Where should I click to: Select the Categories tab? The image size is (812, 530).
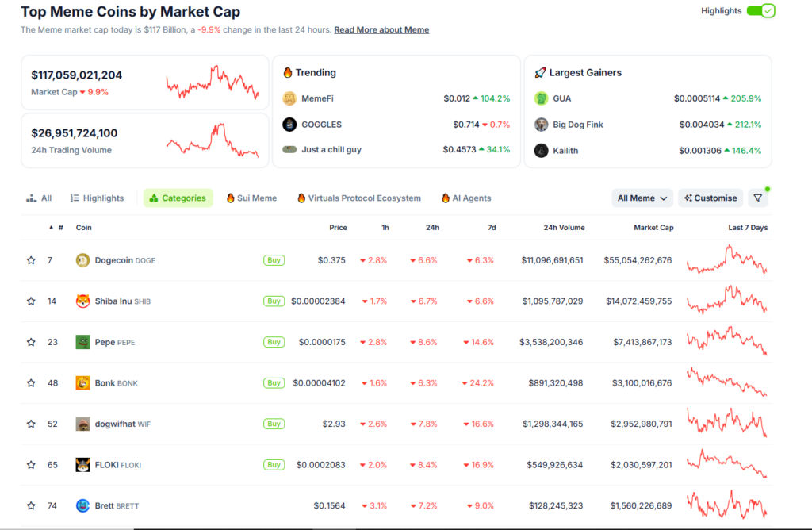tap(178, 198)
